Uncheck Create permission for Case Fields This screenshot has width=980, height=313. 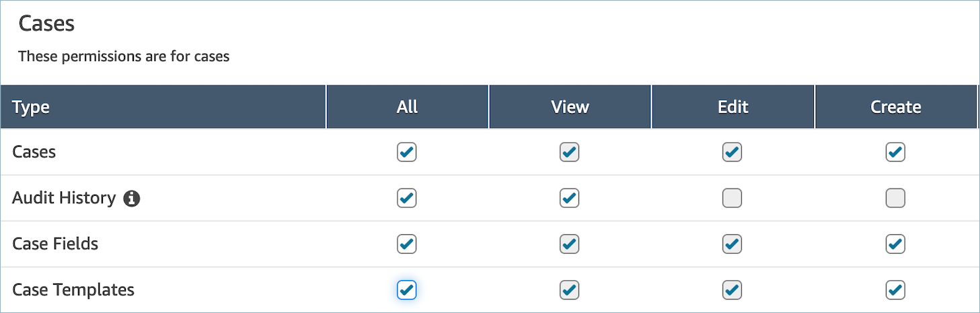click(895, 244)
